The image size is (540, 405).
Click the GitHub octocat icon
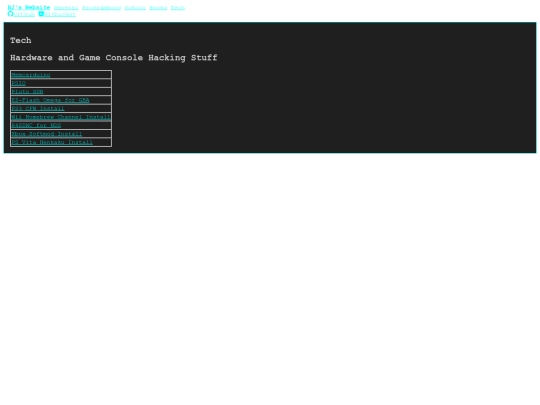coord(10,14)
